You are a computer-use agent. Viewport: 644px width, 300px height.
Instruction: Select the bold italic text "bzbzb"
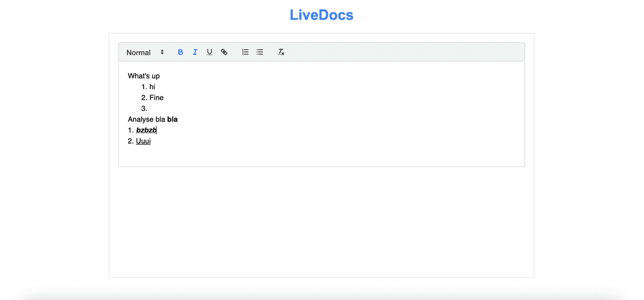[146, 130]
